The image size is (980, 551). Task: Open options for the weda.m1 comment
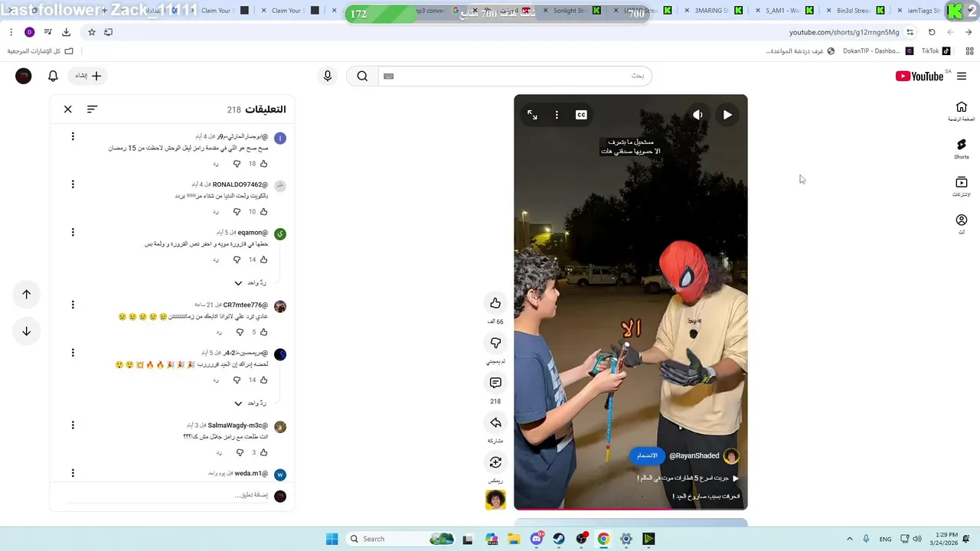73,473
